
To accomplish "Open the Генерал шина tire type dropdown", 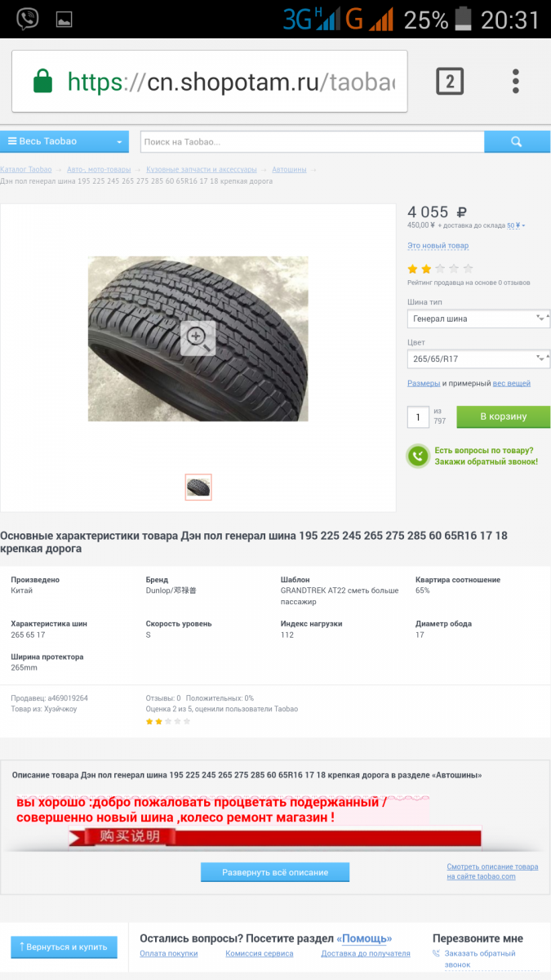I will [478, 318].
